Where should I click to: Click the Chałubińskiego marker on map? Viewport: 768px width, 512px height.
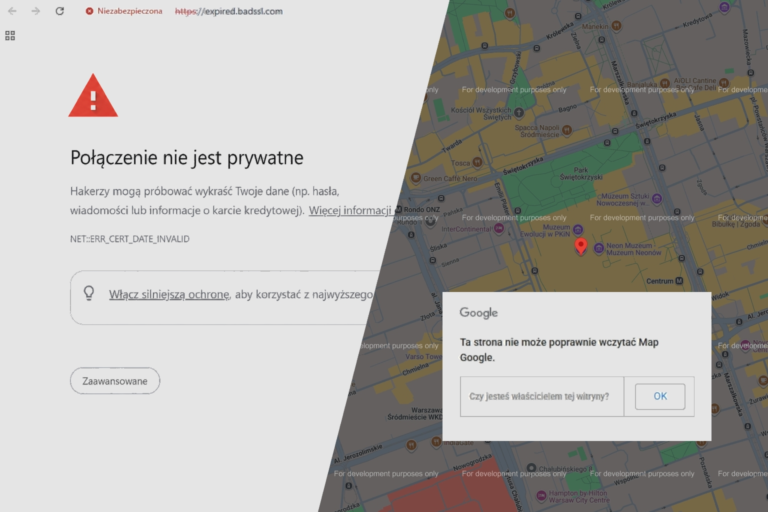pyautogui.click(x=531, y=468)
